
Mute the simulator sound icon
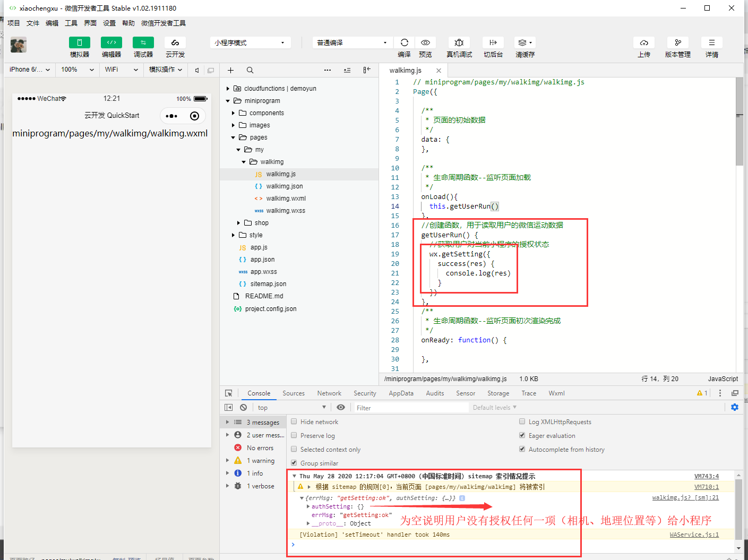(x=197, y=70)
